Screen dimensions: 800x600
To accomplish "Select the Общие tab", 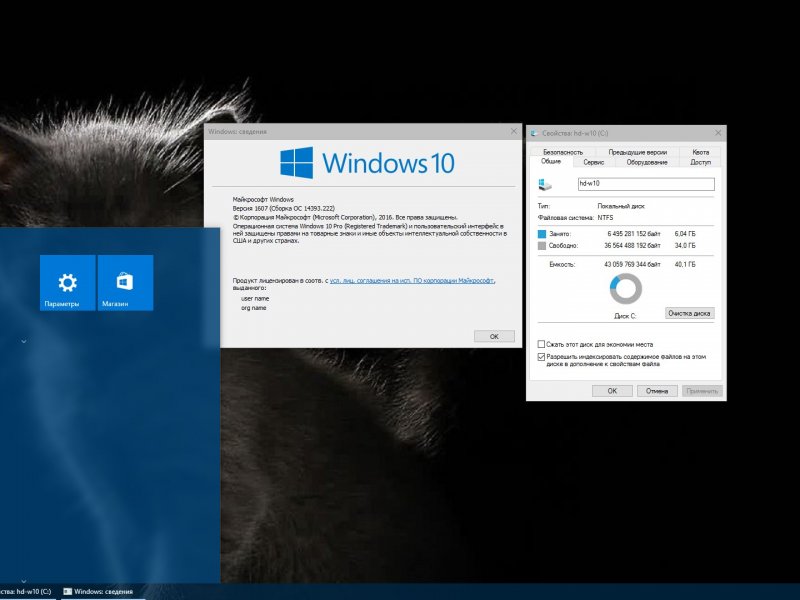I will pos(551,161).
